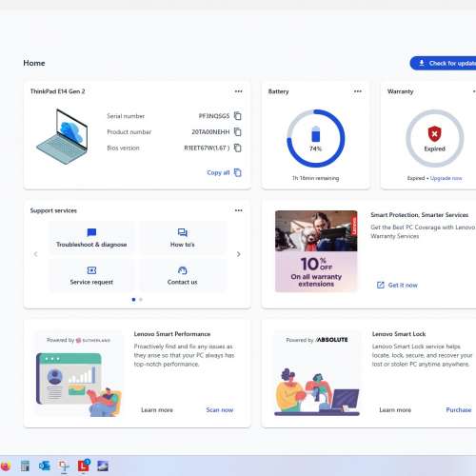
Task: Open Lenovo Vantage from the taskbar
Action: pyautogui.click(x=84, y=466)
